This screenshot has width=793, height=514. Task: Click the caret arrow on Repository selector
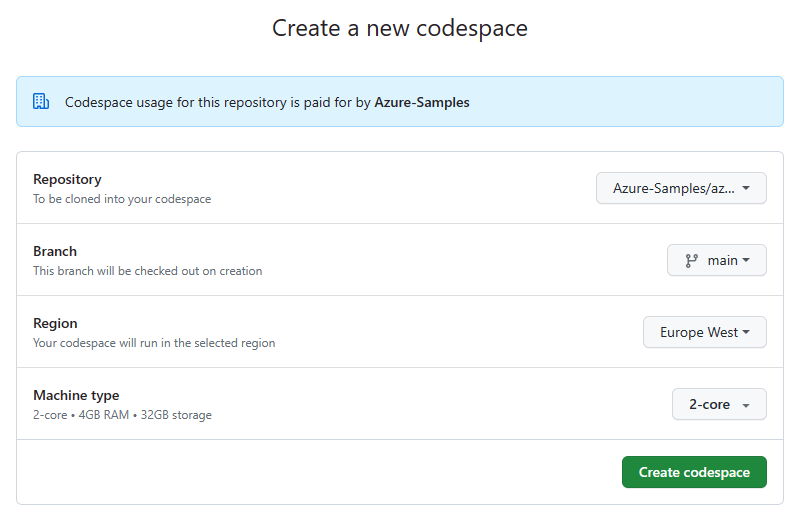[x=746, y=188]
